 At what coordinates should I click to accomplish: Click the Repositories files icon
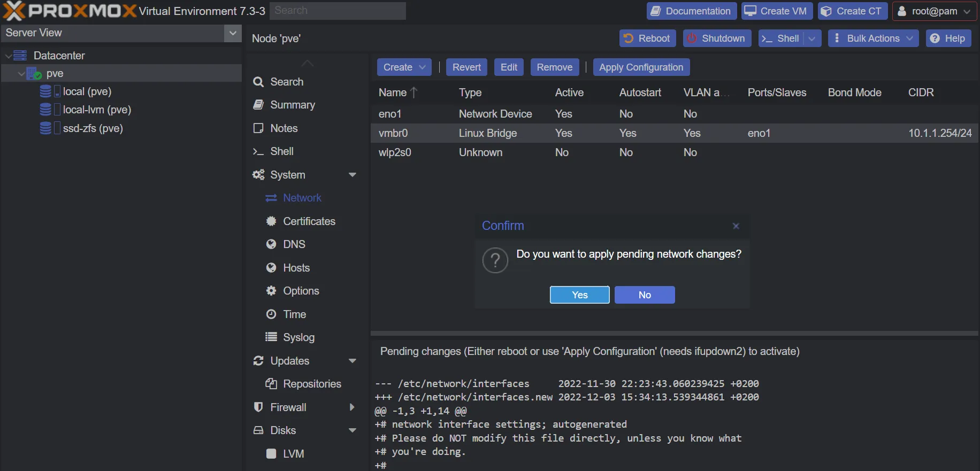271,384
